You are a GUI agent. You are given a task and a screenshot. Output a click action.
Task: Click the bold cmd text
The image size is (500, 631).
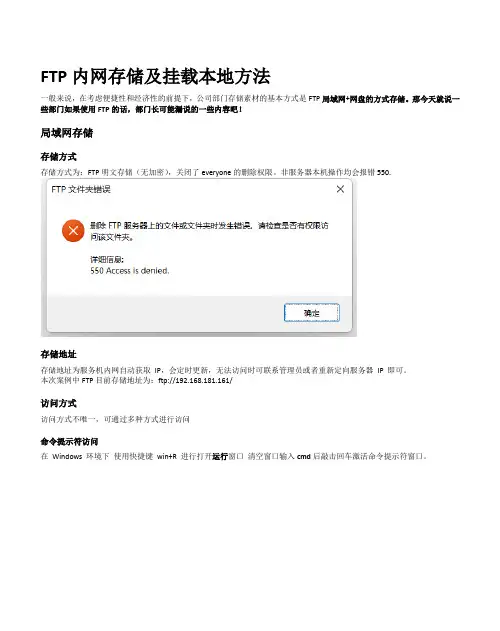click(x=304, y=456)
